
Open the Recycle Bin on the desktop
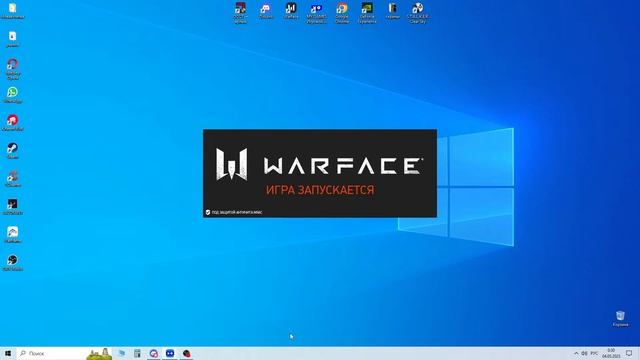pyautogui.click(x=620, y=318)
